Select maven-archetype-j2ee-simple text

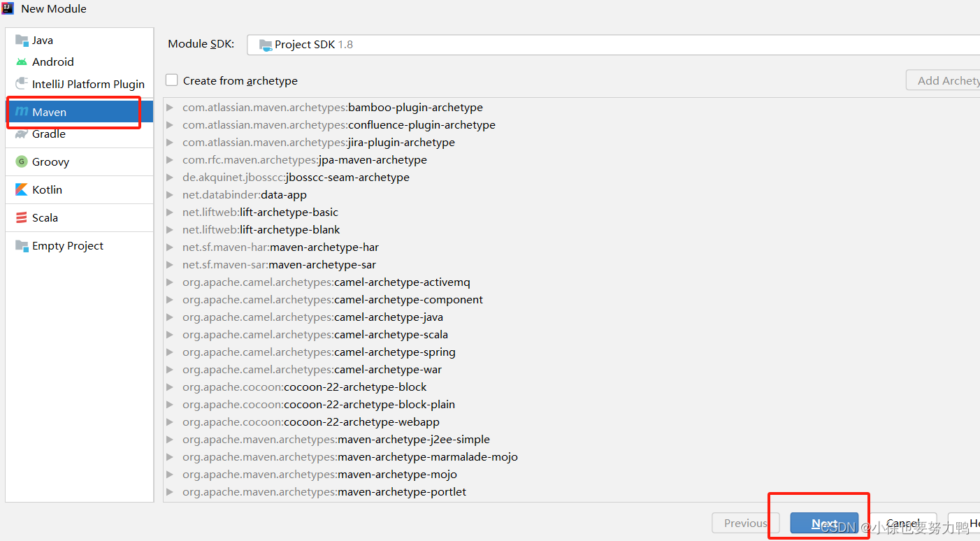click(414, 440)
